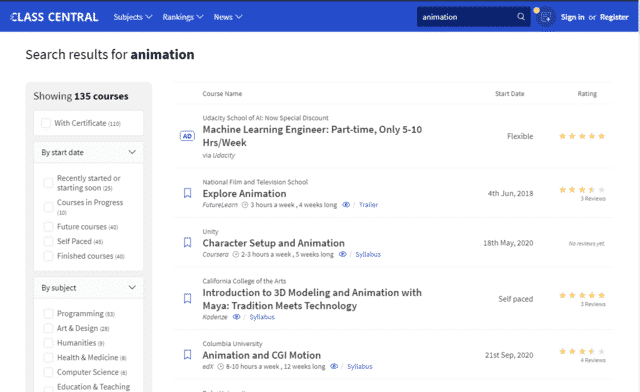Screen dimensions: 640x392
Task: Click '3 Reviews' under Explore Animation rating
Action: tap(593, 199)
